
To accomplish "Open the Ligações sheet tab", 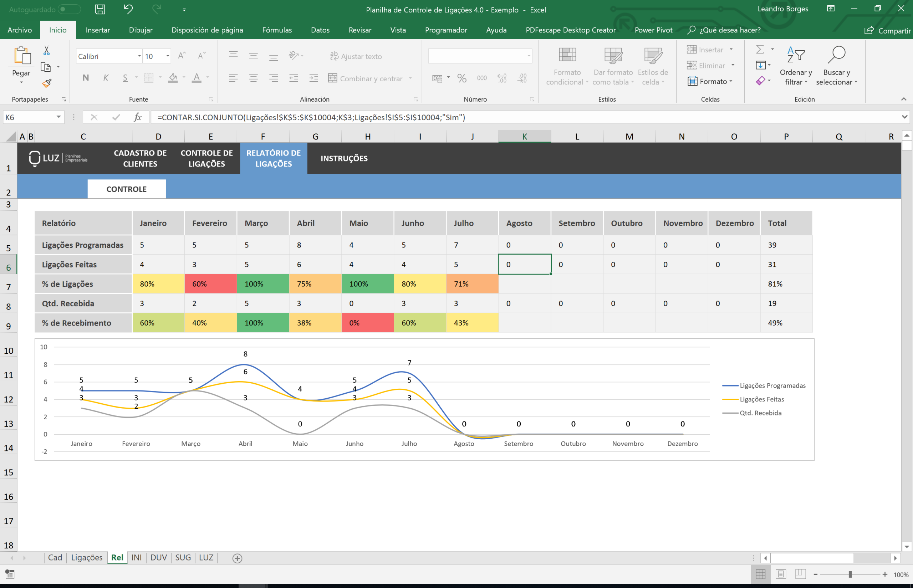I will pyautogui.click(x=87, y=557).
